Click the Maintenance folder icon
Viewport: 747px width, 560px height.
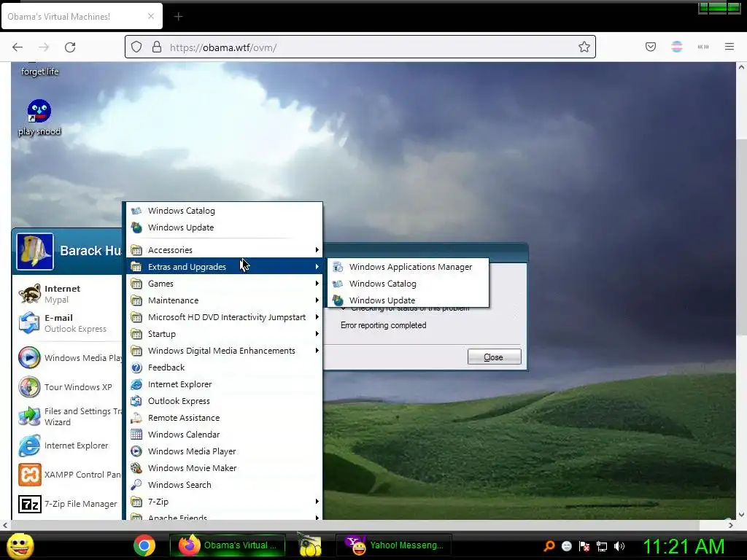coord(136,300)
